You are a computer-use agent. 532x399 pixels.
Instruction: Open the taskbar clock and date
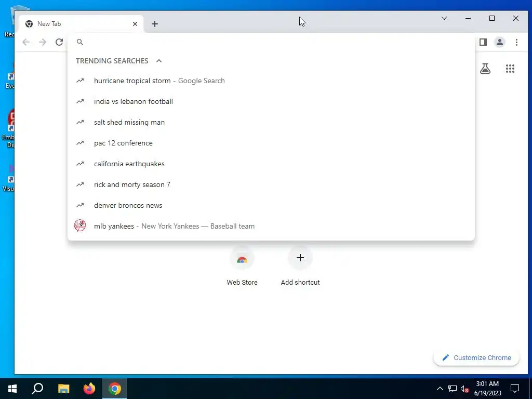click(487, 389)
